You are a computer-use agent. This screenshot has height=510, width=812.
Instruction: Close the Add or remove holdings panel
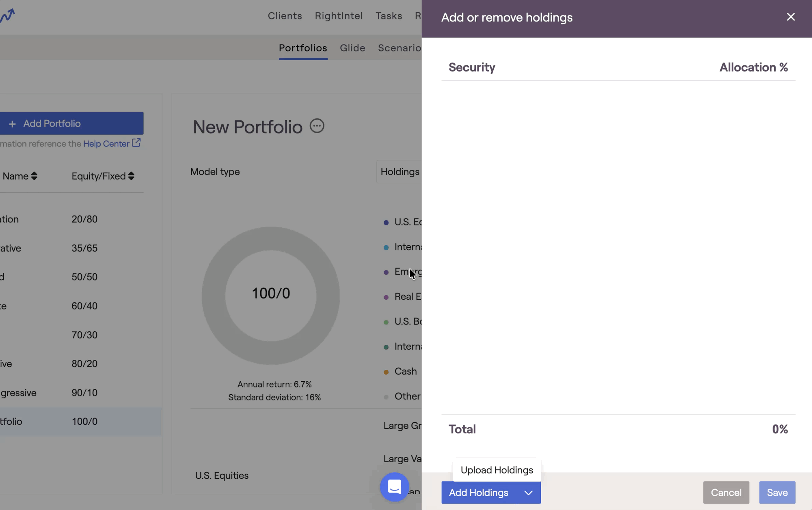tap(790, 17)
